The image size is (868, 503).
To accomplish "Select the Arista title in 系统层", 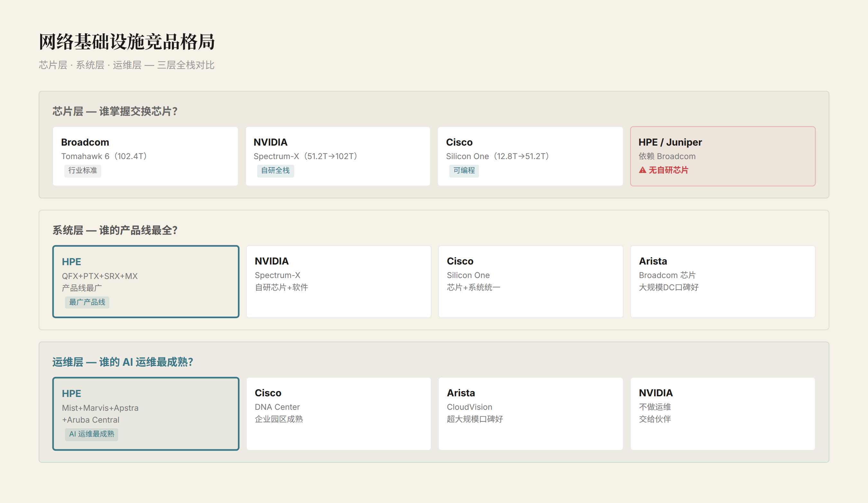I will tap(653, 261).
